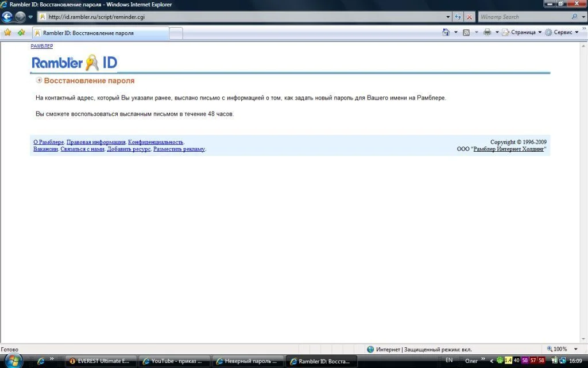The width and height of the screenshot is (588, 368).
Task: Open the Добавить ресурс link
Action: click(x=129, y=149)
